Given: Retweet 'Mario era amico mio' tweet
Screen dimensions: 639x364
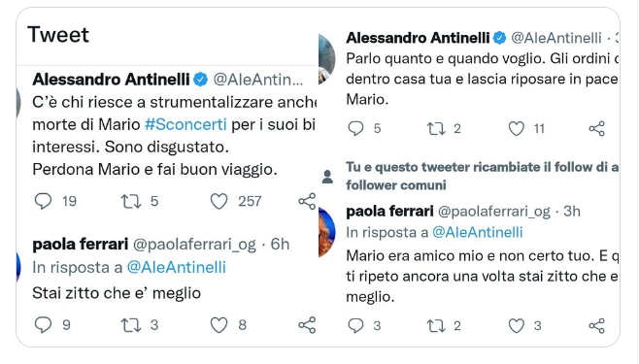Looking at the screenshot, I should click(x=436, y=326).
